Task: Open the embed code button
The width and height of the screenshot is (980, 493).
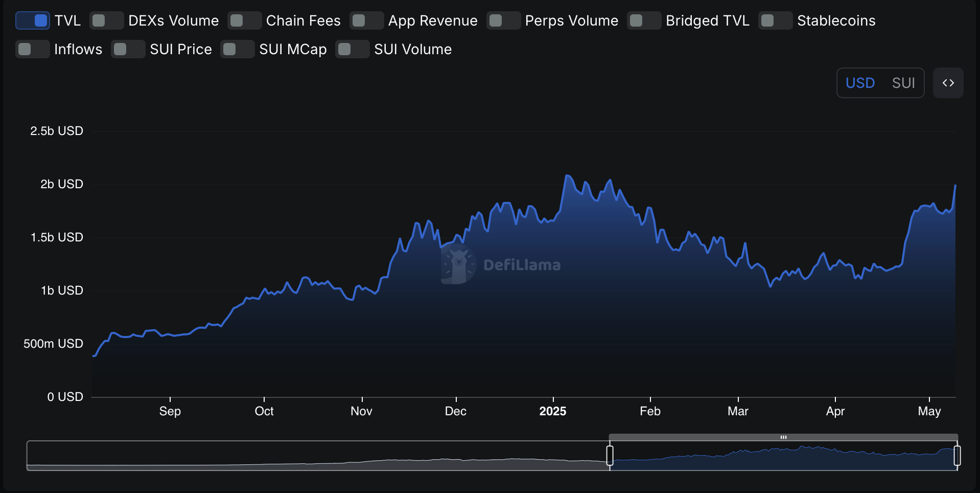Action: coord(948,83)
